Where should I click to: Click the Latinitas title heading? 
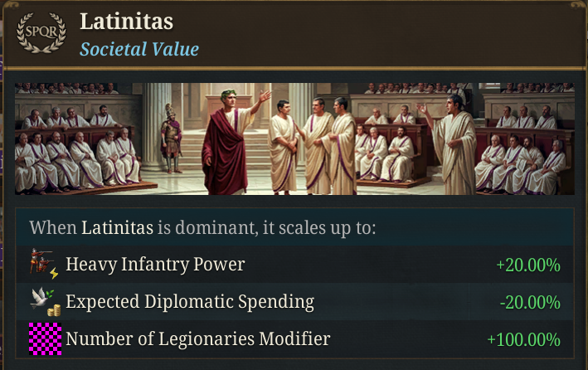point(126,21)
